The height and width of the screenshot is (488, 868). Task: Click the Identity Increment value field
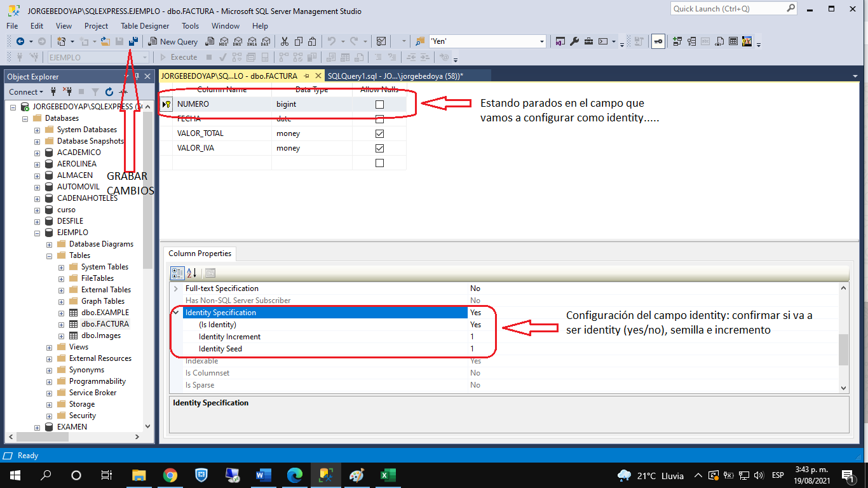click(653, 337)
